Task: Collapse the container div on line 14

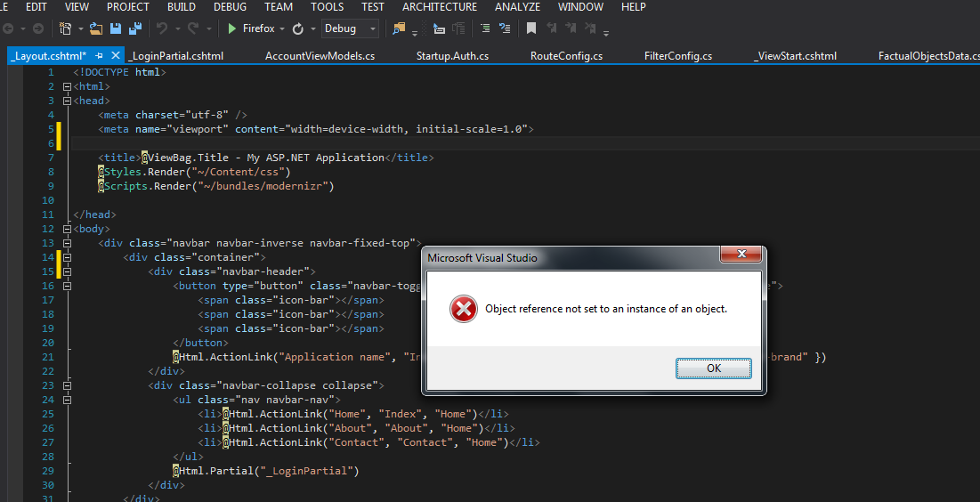Action: click(x=67, y=257)
